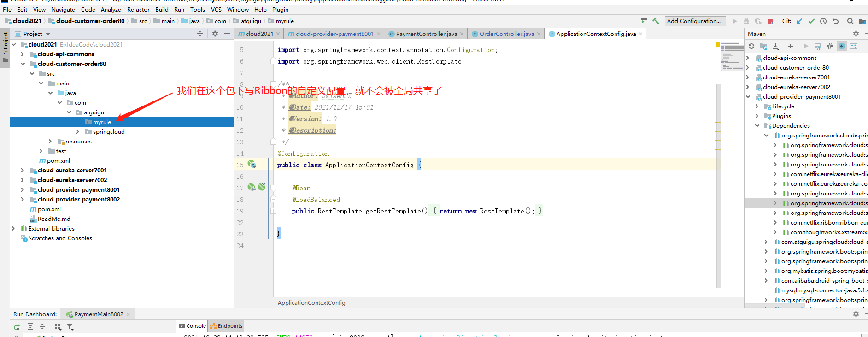Toggle Skip Tests mode lightning icon
The height and width of the screenshot is (337, 868).
point(842,46)
